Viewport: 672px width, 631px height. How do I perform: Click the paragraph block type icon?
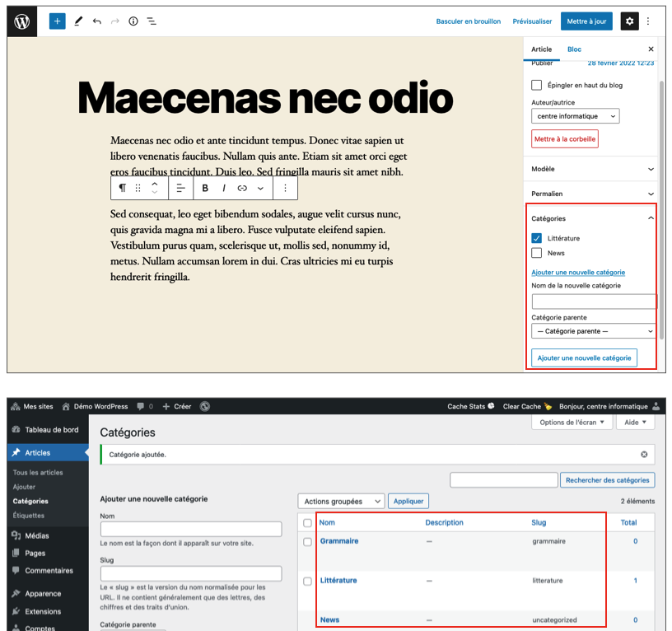123,189
